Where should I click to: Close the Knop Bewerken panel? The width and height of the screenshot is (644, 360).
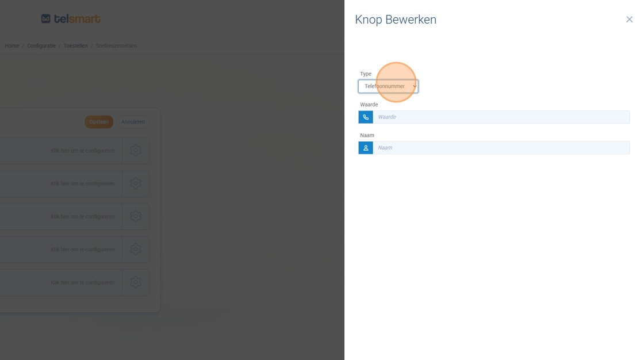click(x=629, y=20)
